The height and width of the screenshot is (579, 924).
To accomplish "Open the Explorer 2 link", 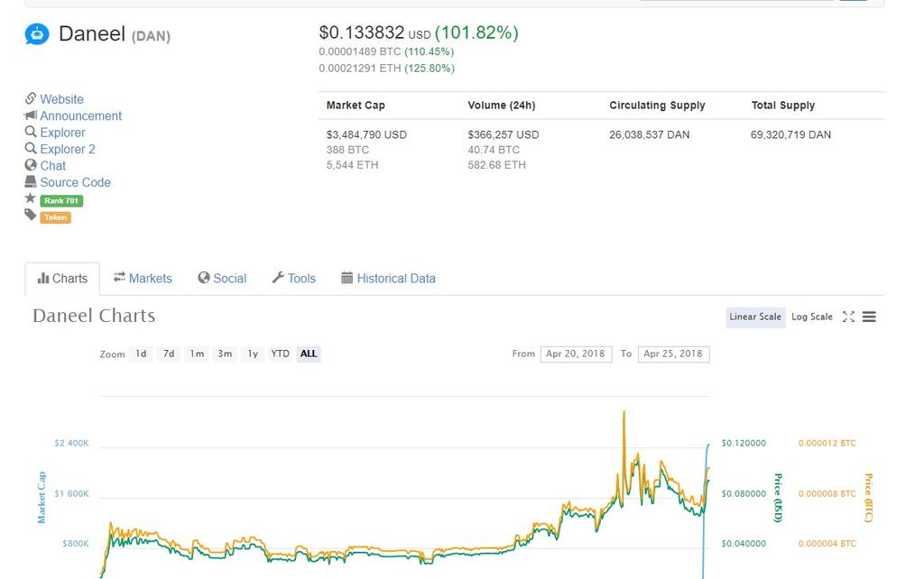I will point(68,149).
